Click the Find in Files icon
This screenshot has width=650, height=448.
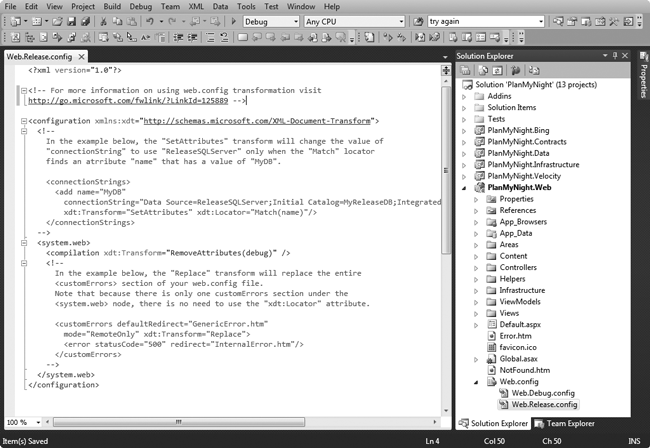pos(419,22)
